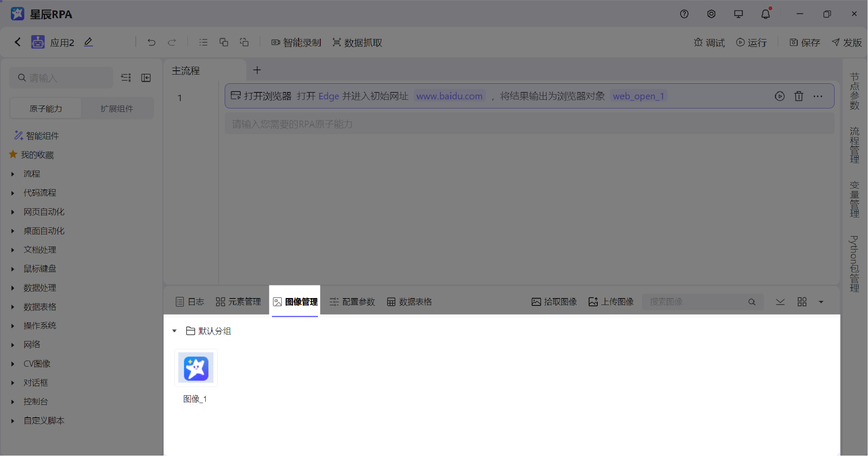
Task: Select the 图像_1 thumbnail
Action: click(x=196, y=368)
